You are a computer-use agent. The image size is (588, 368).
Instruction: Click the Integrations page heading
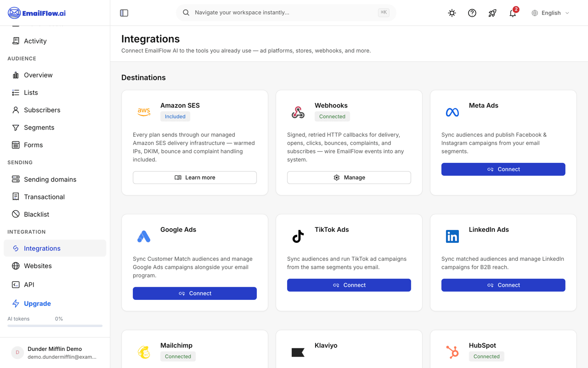(150, 39)
